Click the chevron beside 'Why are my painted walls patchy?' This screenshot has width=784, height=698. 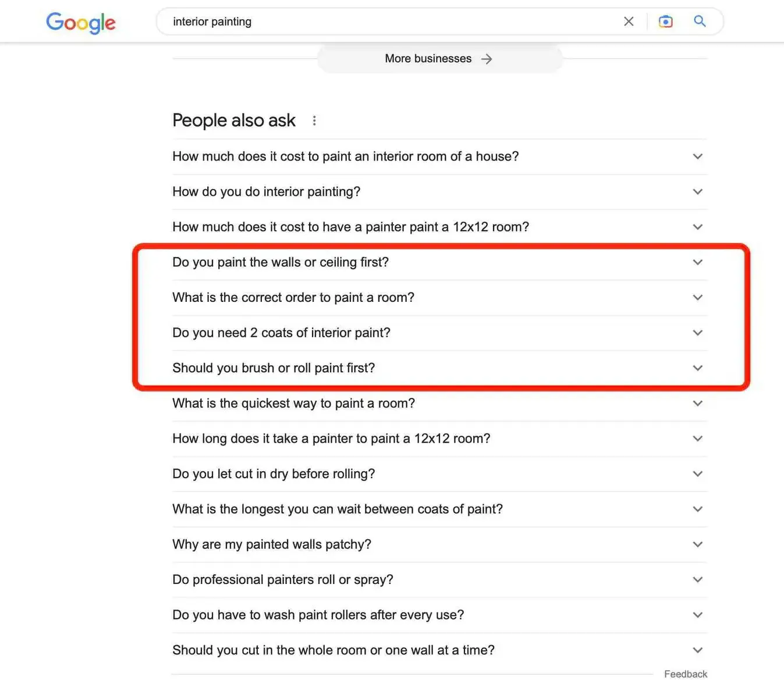tap(697, 544)
